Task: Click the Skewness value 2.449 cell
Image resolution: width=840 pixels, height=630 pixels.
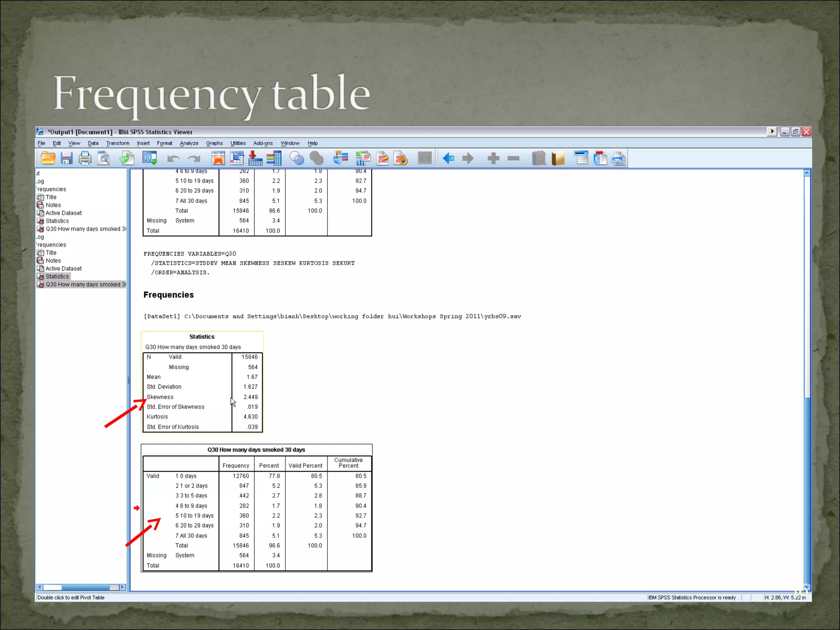Action: point(250,397)
